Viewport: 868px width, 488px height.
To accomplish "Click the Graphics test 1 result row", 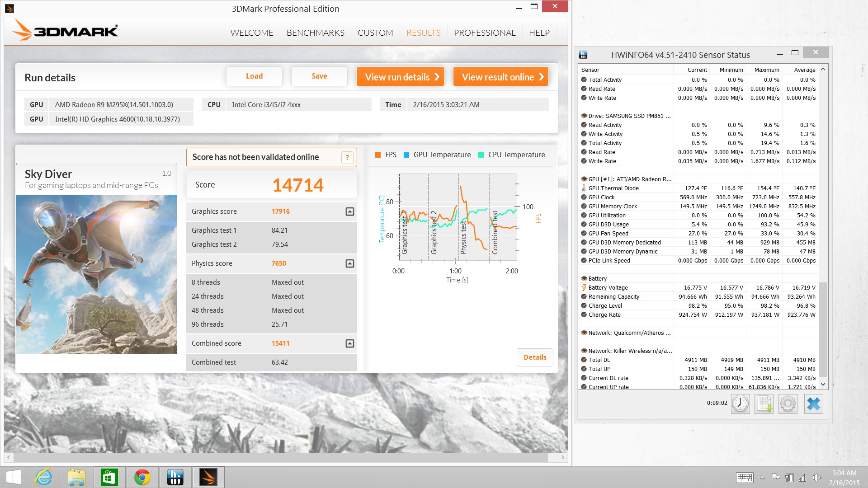I will click(x=271, y=230).
